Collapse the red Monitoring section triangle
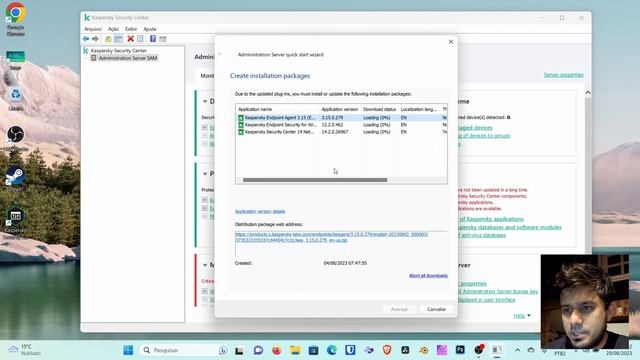640x360 pixels. point(205,265)
